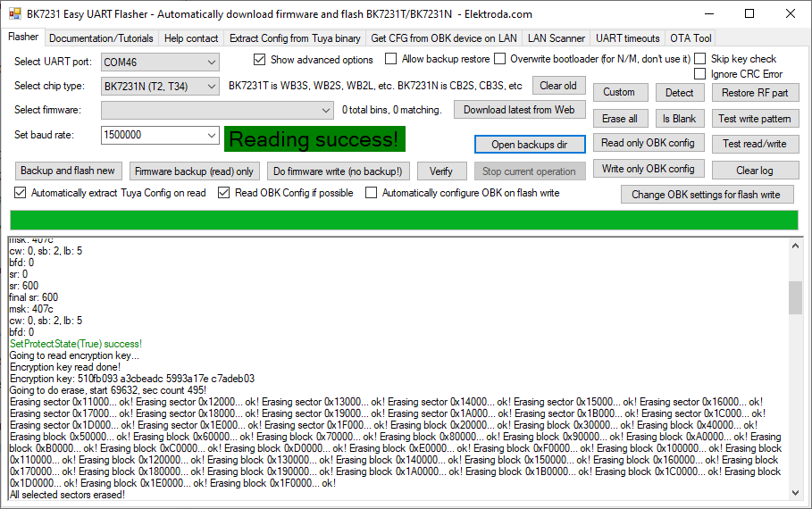Click Download latest from Web
The image size is (812, 509).
tap(519, 110)
